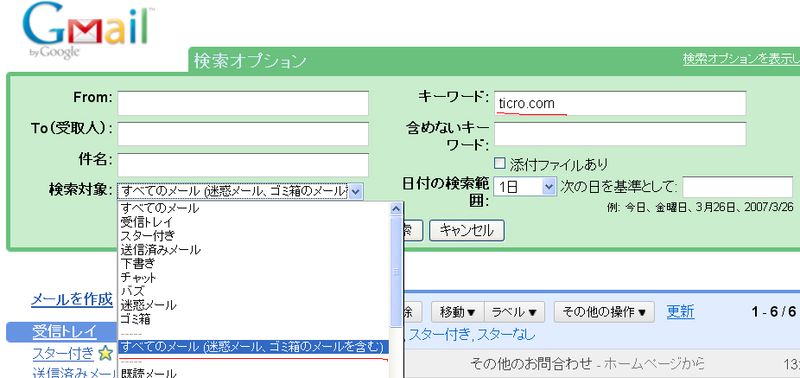Open 受信トレイ in the sidebar

coord(64,332)
